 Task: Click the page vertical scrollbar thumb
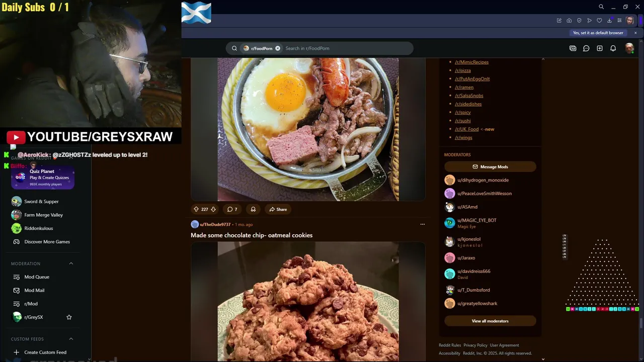click(x=641, y=323)
